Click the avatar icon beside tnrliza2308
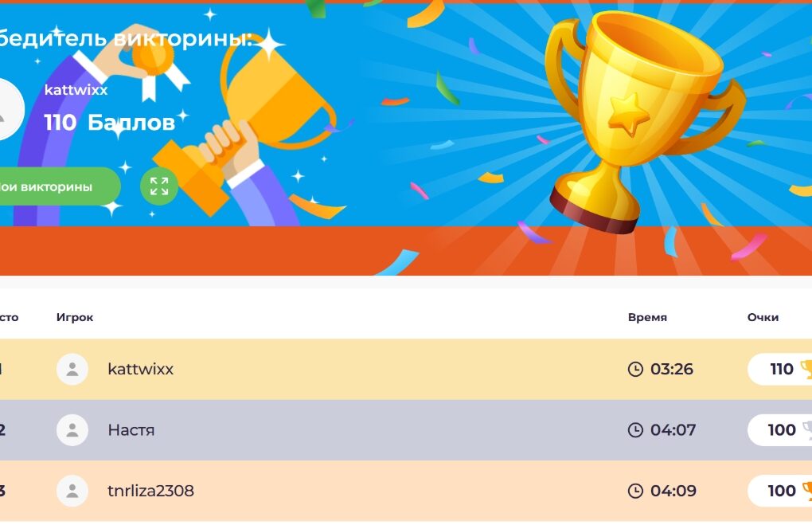The width and height of the screenshot is (812, 525). tap(72, 491)
